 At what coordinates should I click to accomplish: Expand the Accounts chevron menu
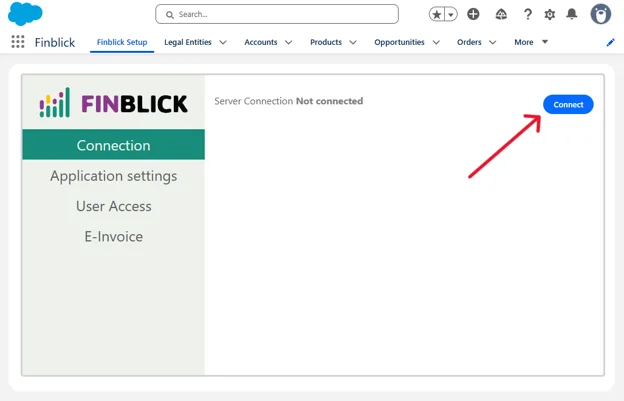tap(289, 42)
